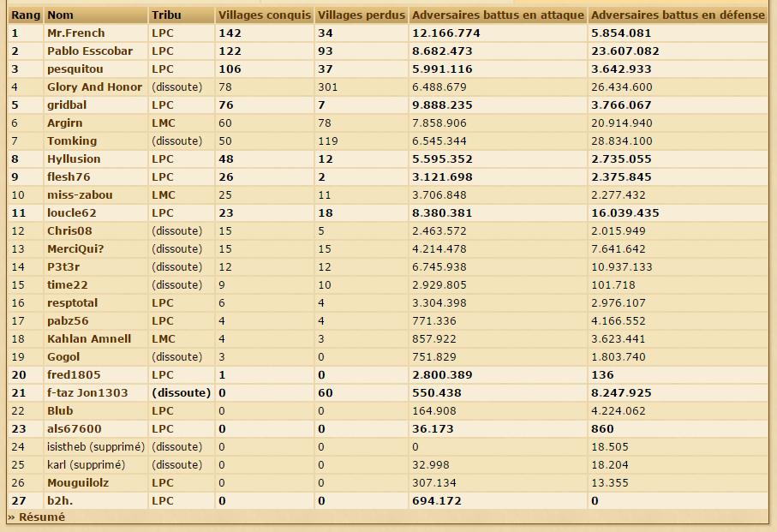Select the value 694.172 in b2h. row
This screenshot has height=532, width=777.
coord(437,501)
